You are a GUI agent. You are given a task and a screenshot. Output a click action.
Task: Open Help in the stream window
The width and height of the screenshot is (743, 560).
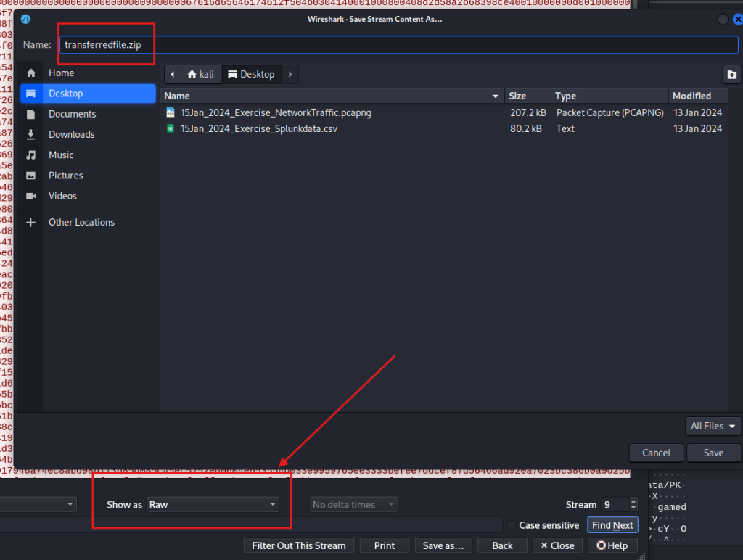click(612, 545)
